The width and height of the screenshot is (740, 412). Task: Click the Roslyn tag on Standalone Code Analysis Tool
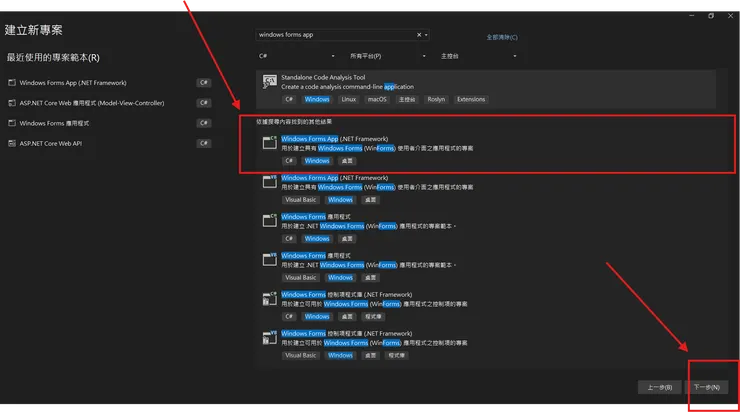tap(436, 100)
